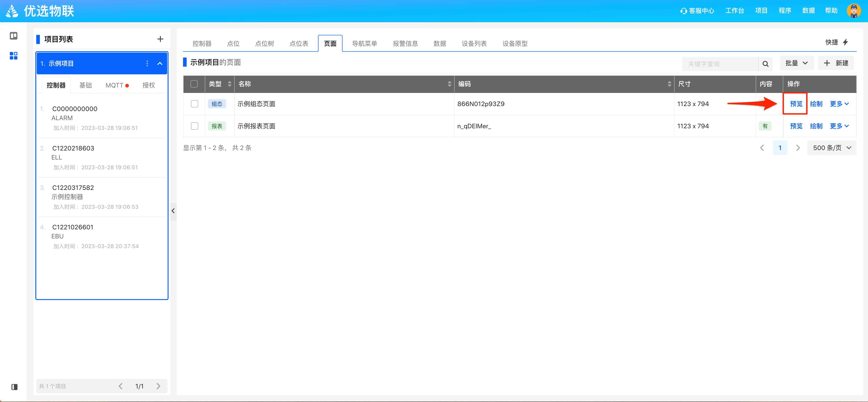
Task: Go to previous project list page
Action: [121, 386]
